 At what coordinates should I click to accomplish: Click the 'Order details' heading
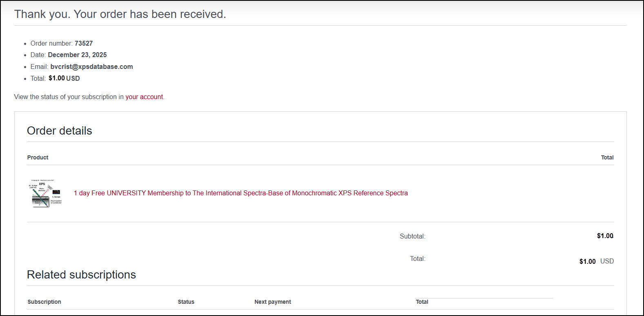60,131
